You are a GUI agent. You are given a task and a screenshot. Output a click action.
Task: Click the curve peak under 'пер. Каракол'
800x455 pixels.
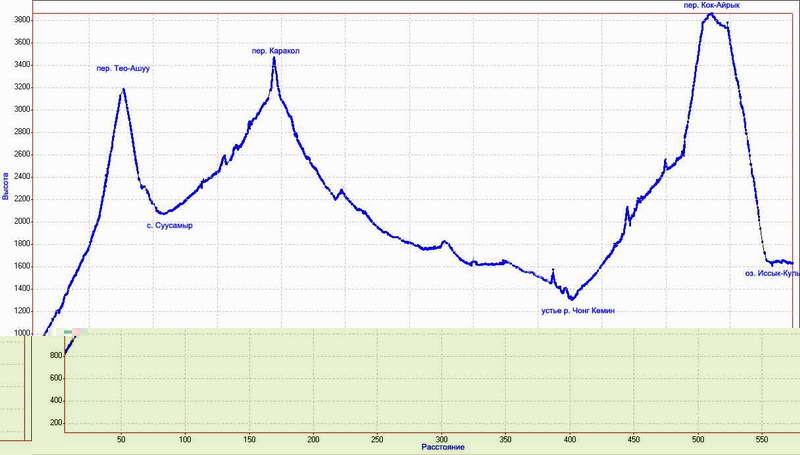click(x=274, y=58)
